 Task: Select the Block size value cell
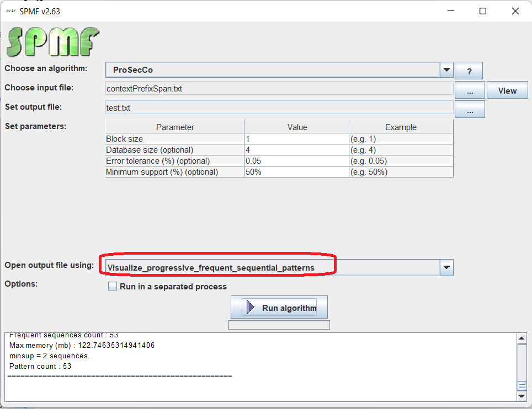point(296,139)
